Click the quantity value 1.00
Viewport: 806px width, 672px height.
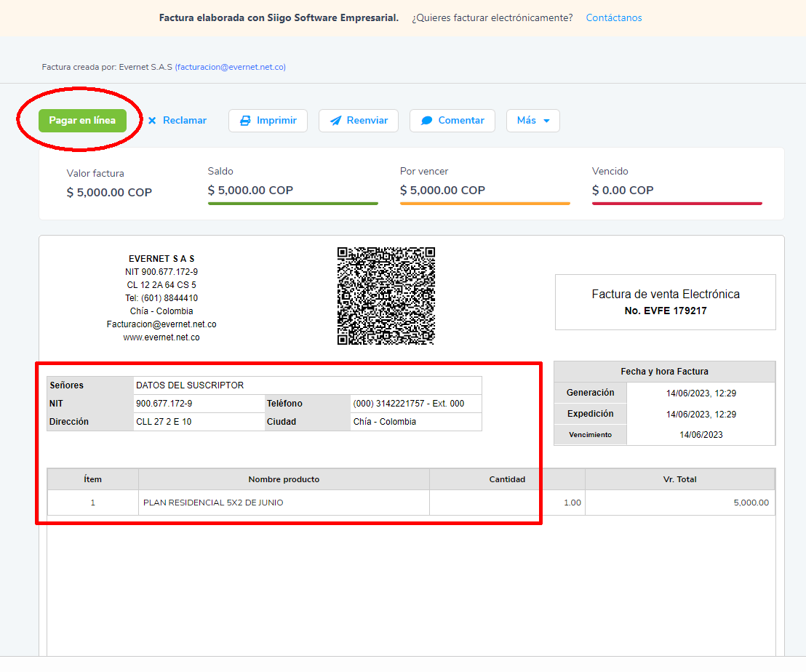(x=572, y=503)
